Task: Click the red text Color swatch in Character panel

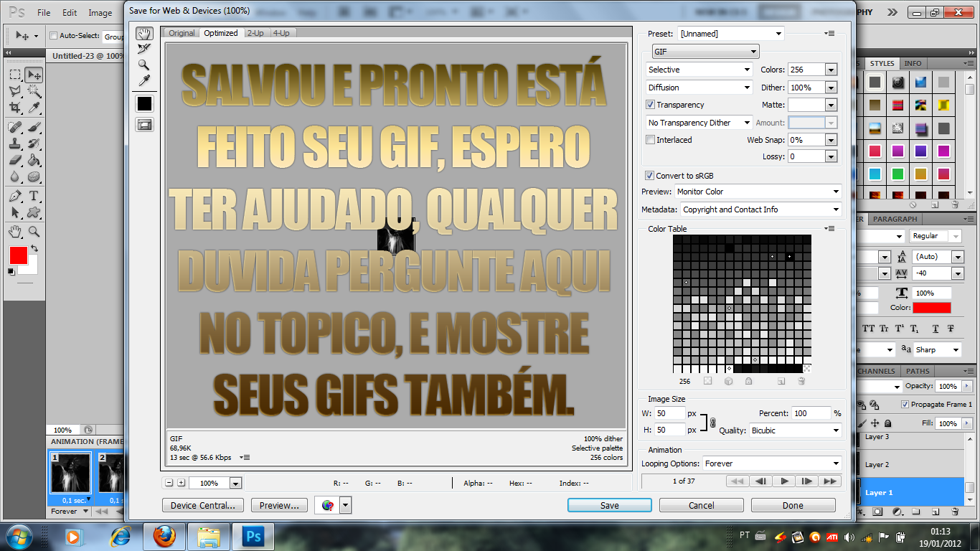Action: (932, 308)
